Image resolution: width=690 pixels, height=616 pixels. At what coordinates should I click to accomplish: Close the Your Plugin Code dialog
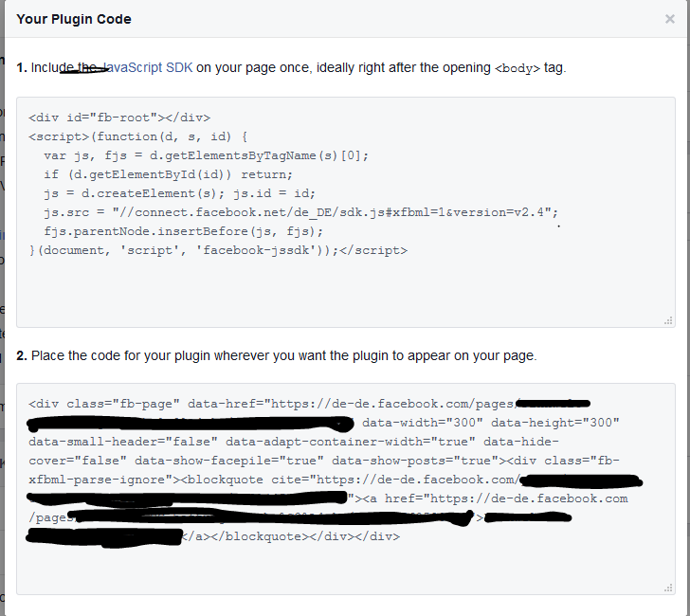point(670,19)
